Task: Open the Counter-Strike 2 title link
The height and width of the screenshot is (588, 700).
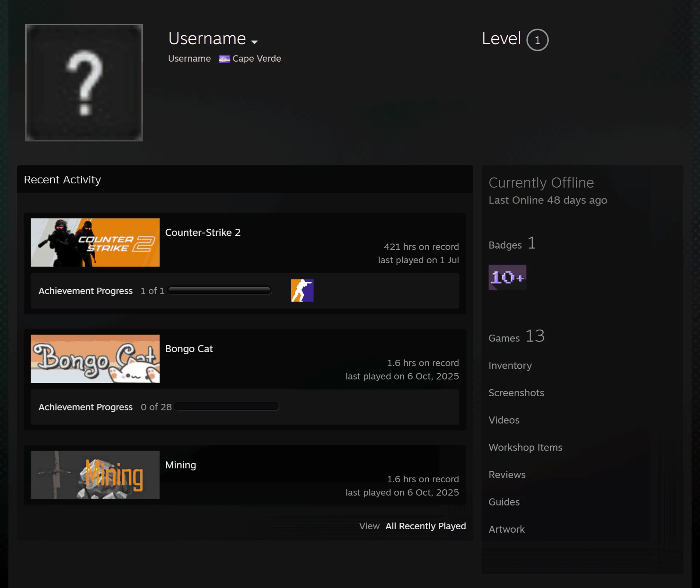Action: point(203,233)
